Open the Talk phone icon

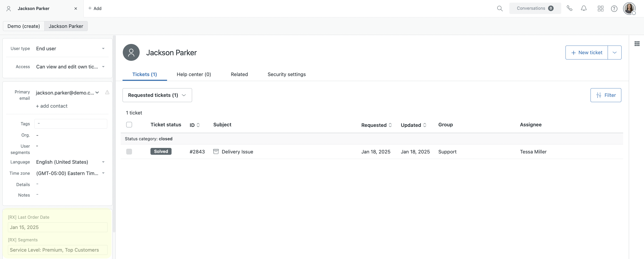coord(570,8)
